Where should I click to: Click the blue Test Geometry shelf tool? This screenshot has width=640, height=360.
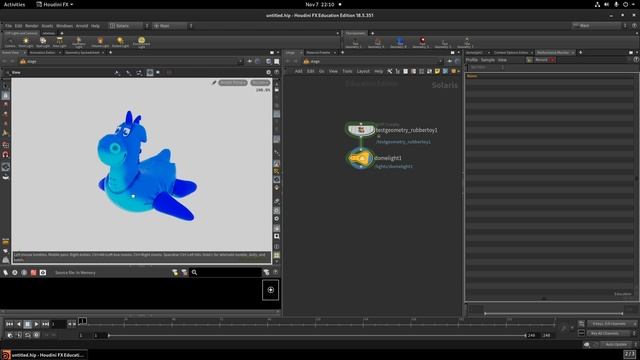(x=400, y=42)
